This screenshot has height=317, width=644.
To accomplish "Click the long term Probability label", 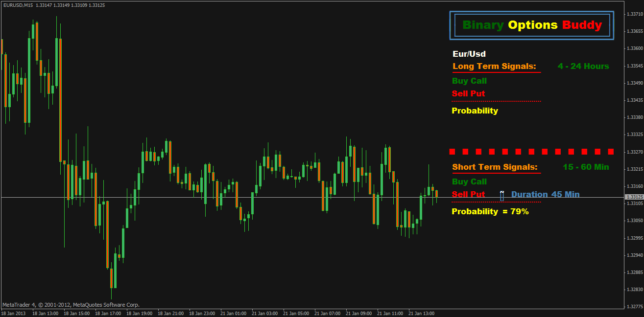I will [x=475, y=111].
